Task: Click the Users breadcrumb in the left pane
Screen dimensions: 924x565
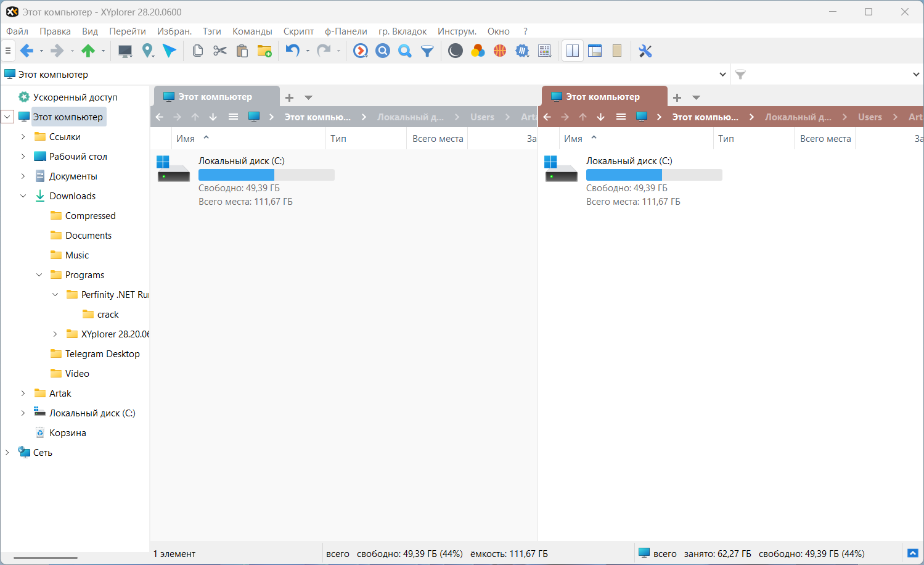Action: click(x=482, y=117)
